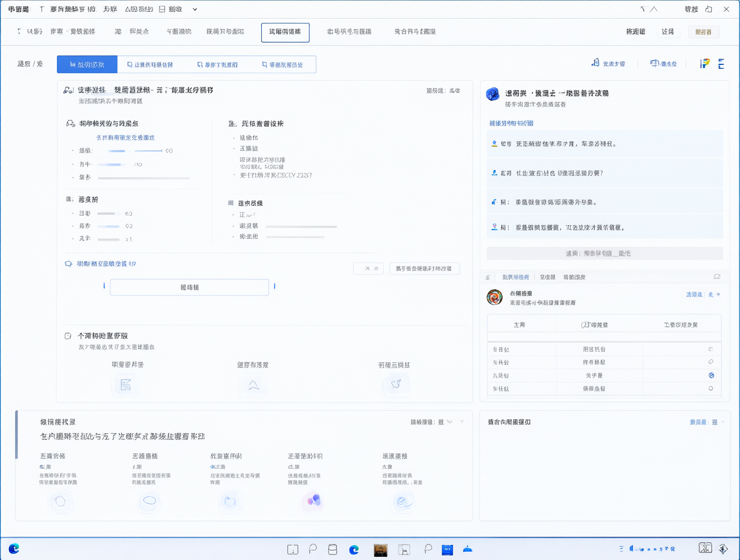Click the outlined button beside the X toggle box
740x560 pixels.
click(x=425, y=269)
